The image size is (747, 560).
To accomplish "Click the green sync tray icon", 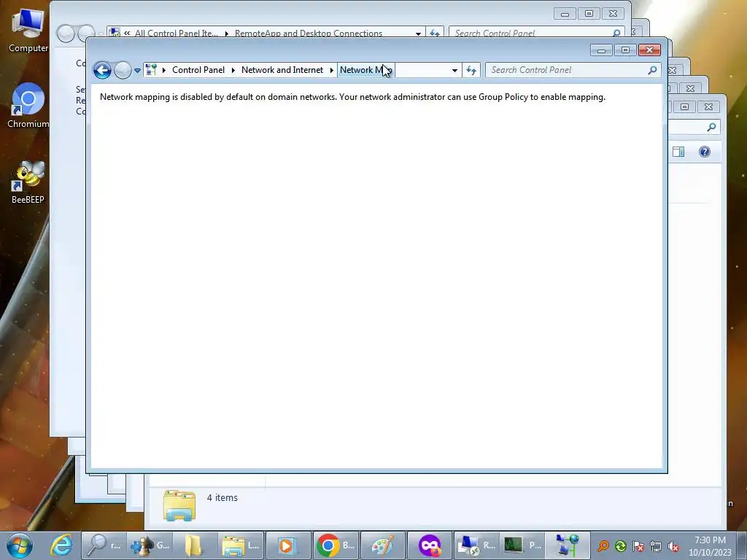I will tap(620, 546).
